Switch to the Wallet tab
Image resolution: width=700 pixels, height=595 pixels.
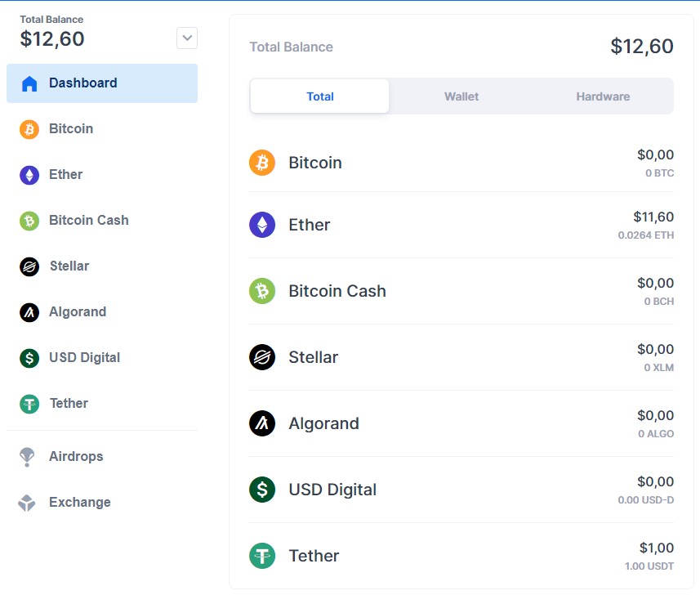461,96
